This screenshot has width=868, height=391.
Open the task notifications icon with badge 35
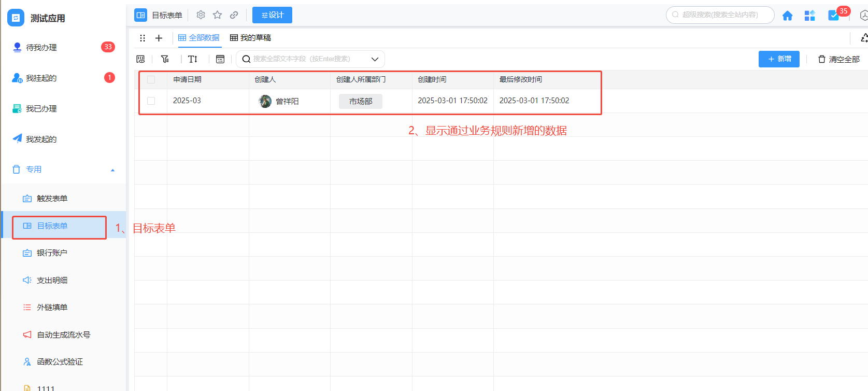[x=834, y=16]
